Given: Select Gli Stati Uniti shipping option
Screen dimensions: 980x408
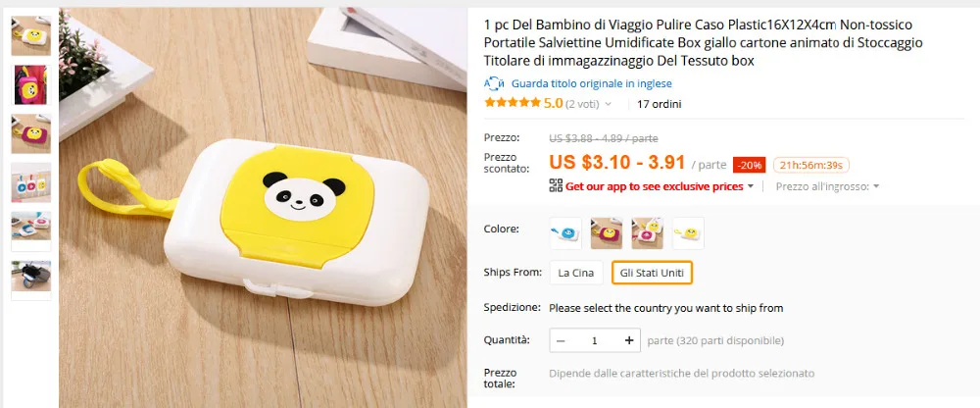Looking at the screenshot, I should pos(652,273).
